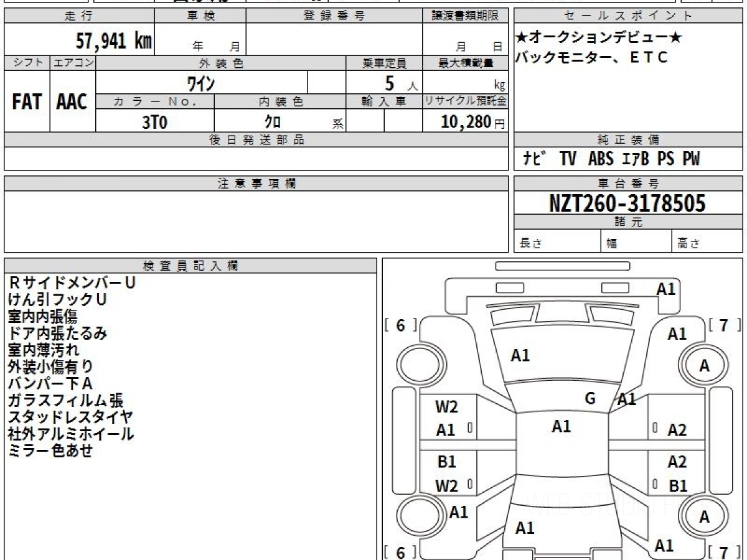The image size is (747, 560).
Task: Click the A1 mark on the roof panel
Action: [x=561, y=426]
